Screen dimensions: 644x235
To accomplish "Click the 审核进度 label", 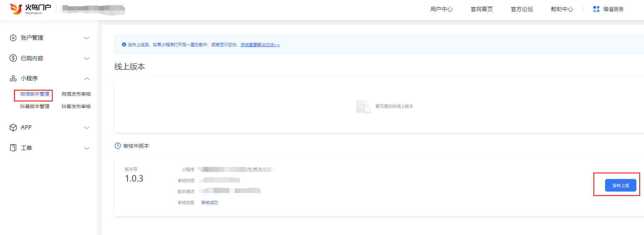I will 186,203.
